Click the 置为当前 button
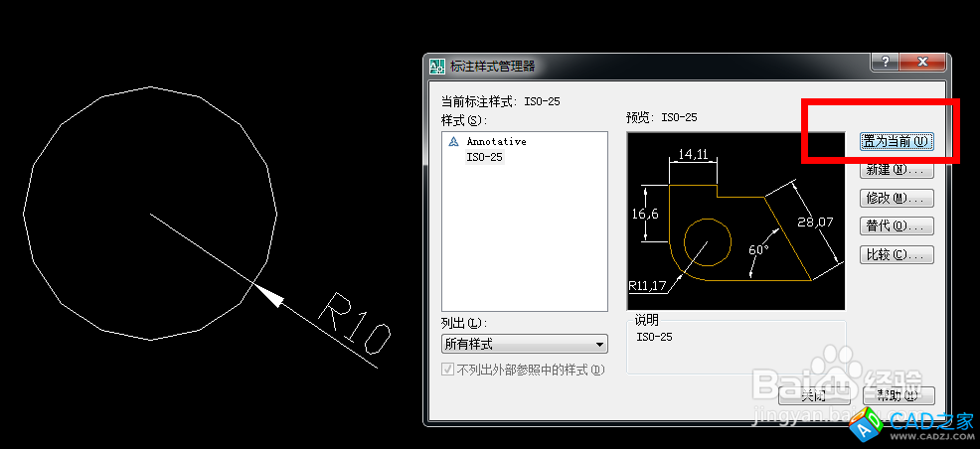980x449 pixels. click(896, 142)
